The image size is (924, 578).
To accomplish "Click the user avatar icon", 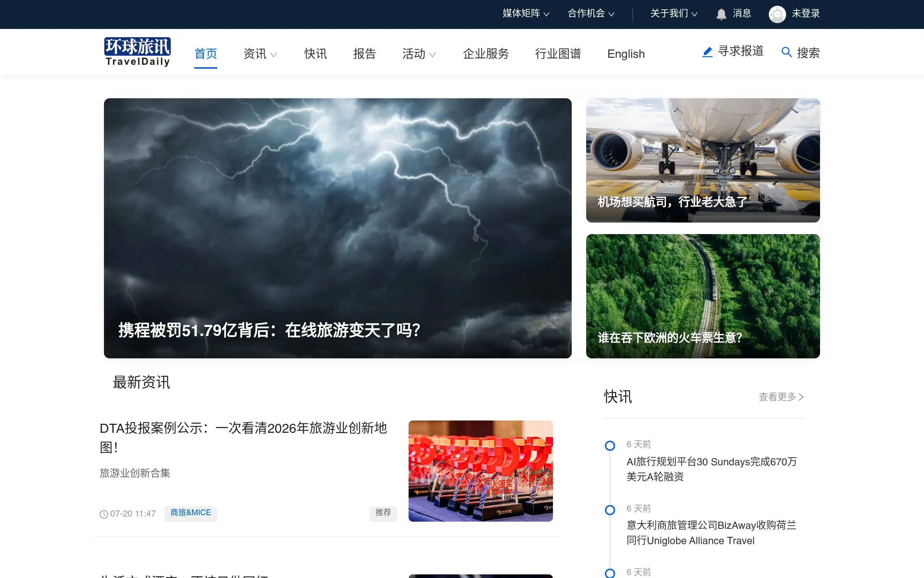I will [777, 14].
